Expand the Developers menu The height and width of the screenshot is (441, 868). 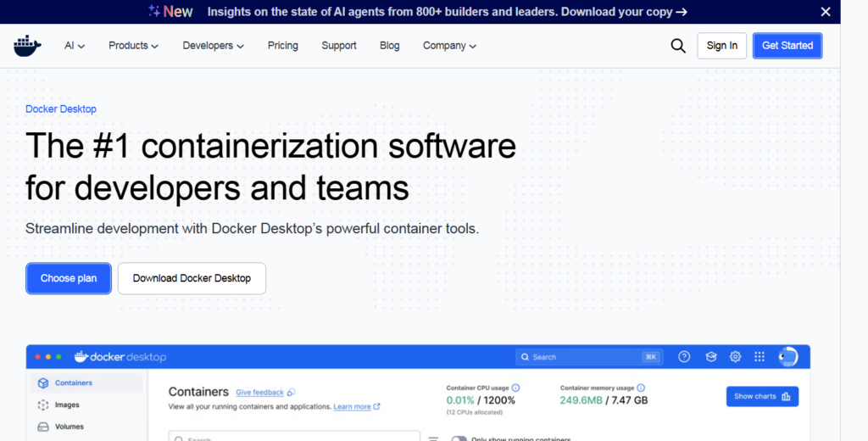point(213,46)
